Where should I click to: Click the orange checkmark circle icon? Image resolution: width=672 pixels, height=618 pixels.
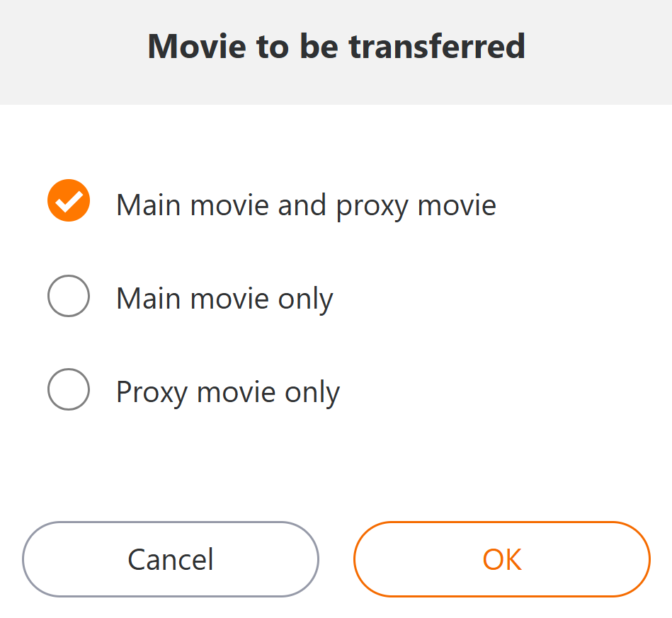click(69, 201)
